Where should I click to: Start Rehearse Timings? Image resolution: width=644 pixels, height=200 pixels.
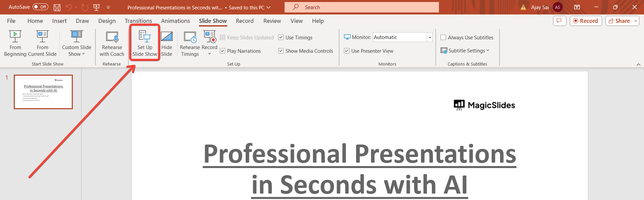[x=190, y=43]
